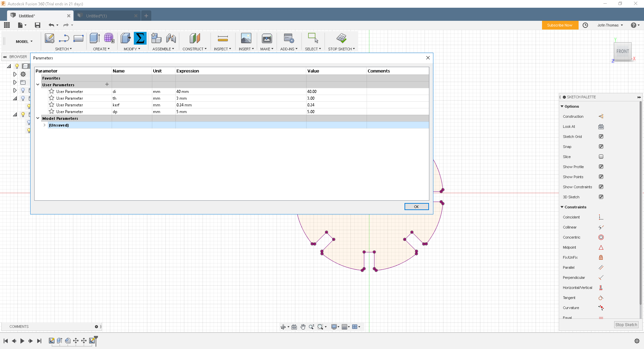Favorite the kerf user parameter star
This screenshot has width=644, height=349.
point(51,105)
